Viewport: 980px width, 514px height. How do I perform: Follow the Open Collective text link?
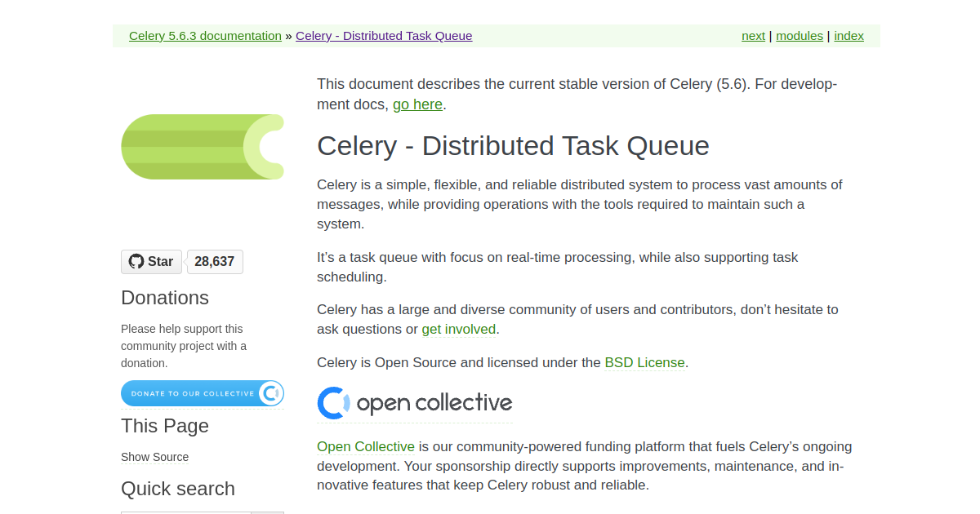click(x=366, y=447)
